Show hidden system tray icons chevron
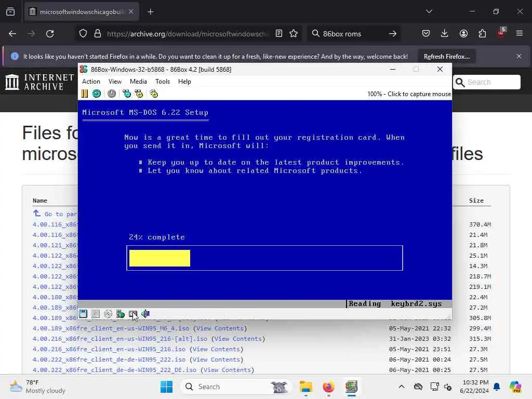The image size is (532, 399). pyautogui.click(x=402, y=387)
